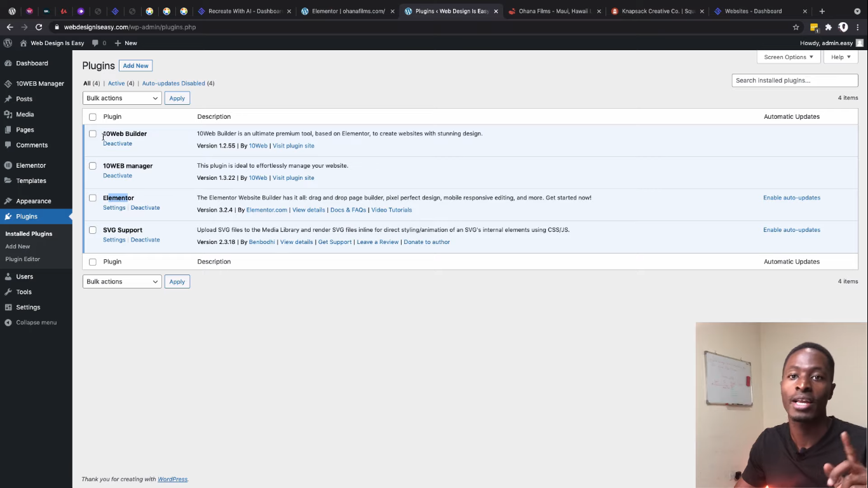868x488 pixels.
Task: Open the WordPress link in the footer
Action: click(x=172, y=479)
